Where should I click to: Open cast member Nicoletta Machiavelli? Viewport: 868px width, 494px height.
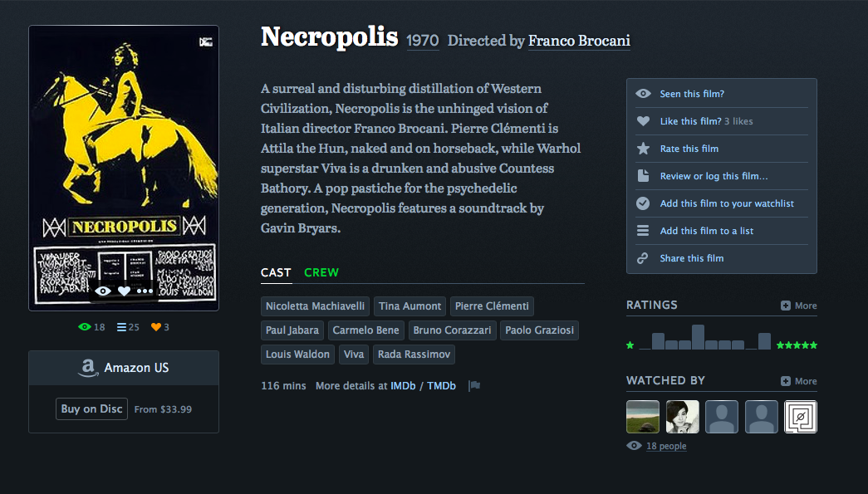pyautogui.click(x=315, y=306)
